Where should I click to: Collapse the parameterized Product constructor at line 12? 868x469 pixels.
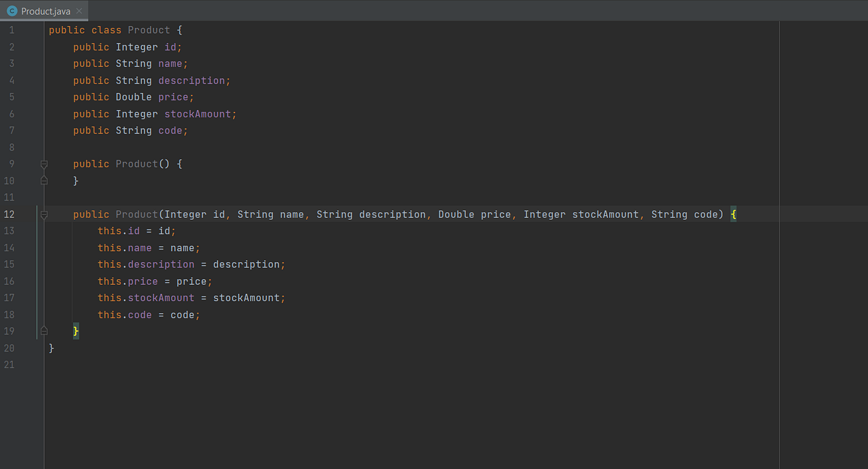point(43,214)
